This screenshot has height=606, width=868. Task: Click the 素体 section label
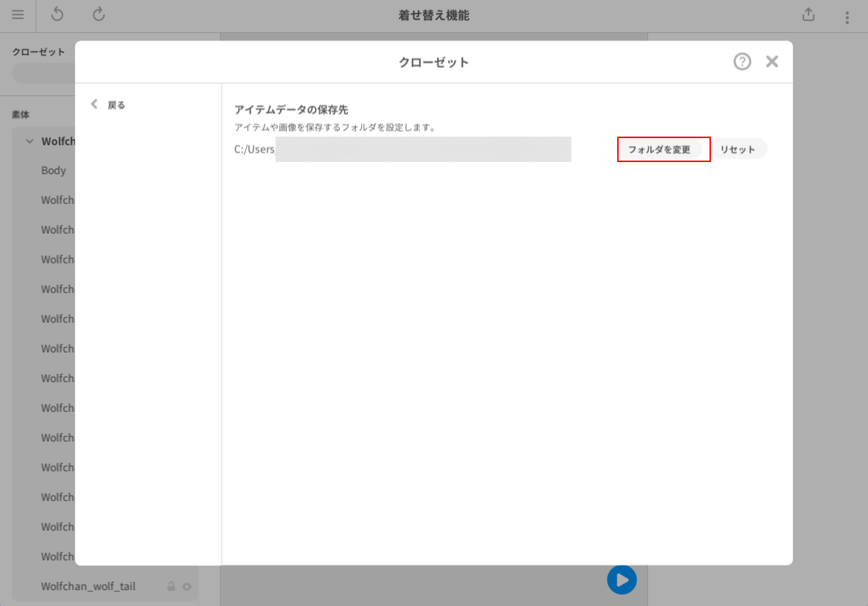pyautogui.click(x=21, y=114)
